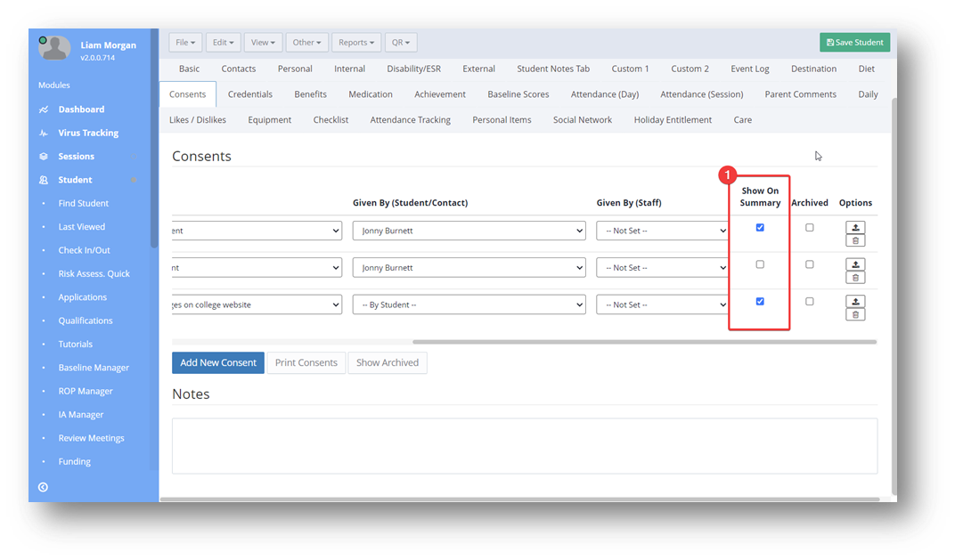This screenshot has height=560, width=955.
Task: Click Sessions layers icon
Action: click(x=44, y=157)
